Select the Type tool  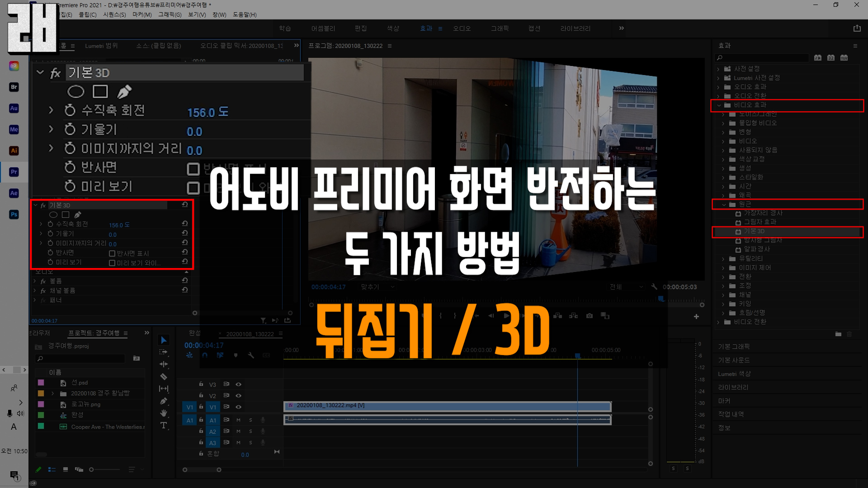tap(164, 425)
